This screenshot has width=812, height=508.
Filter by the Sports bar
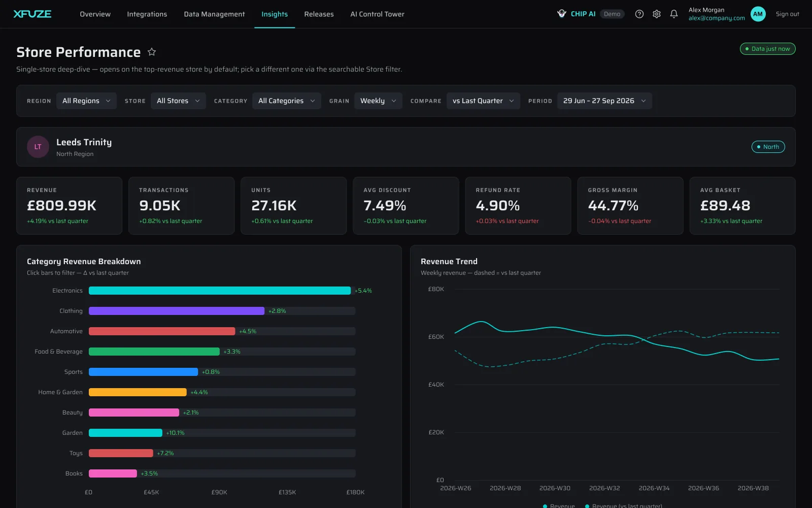(x=143, y=372)
